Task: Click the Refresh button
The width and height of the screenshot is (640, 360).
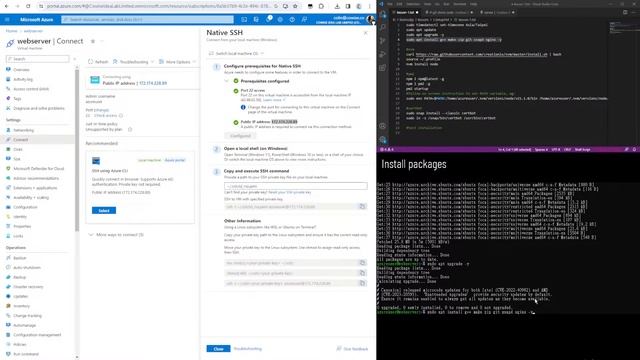Action: pos(98,62)
